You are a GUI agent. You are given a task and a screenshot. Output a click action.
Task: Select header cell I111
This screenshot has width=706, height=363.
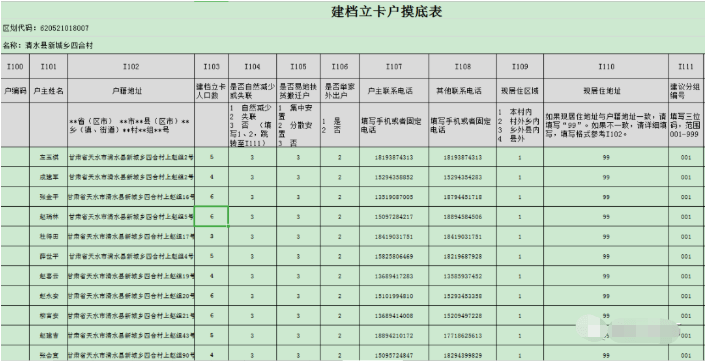coord(686,67)
